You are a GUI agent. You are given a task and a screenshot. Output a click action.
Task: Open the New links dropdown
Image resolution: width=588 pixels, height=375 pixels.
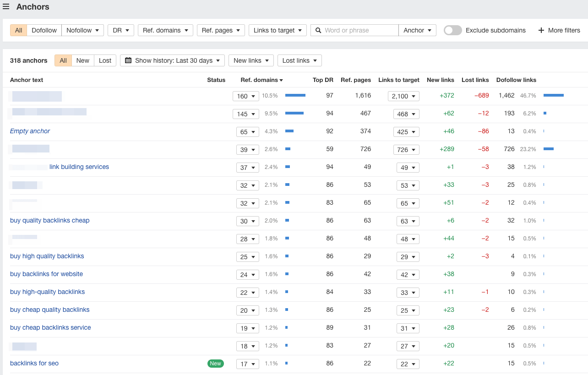(x=251, y=60)
